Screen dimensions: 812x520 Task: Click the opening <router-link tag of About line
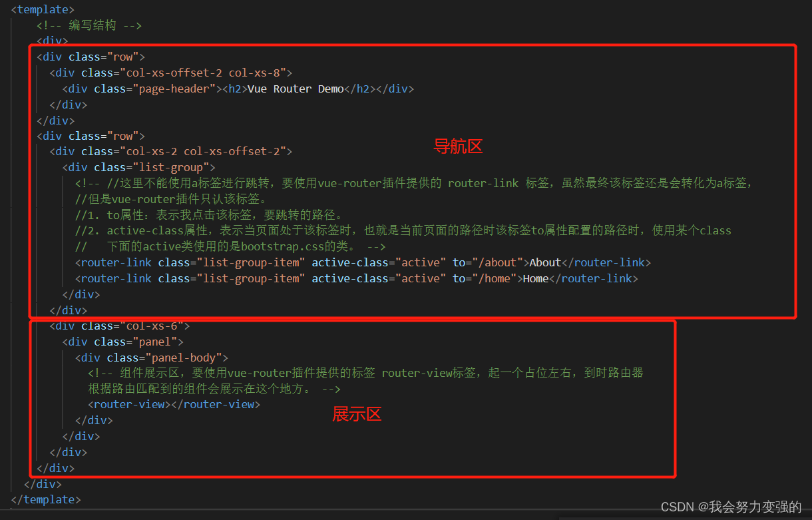coord(113,262)
